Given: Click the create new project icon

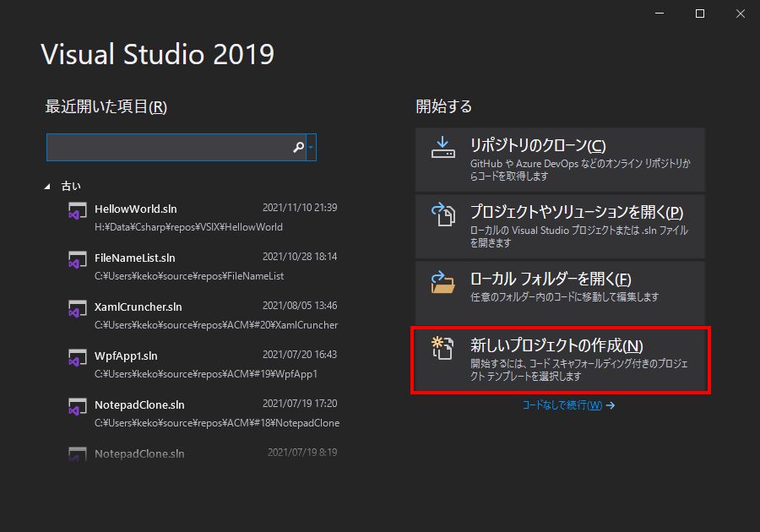Looking at the screenshot, I should (442, 348).
